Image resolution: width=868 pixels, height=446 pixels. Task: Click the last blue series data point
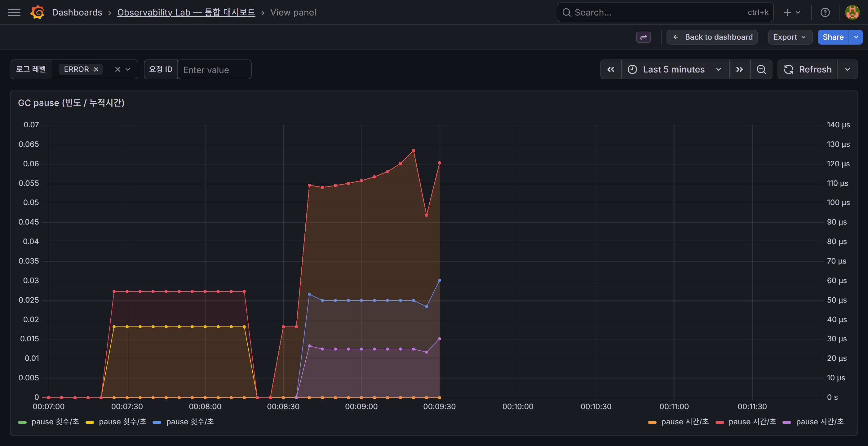pos(439,280)
